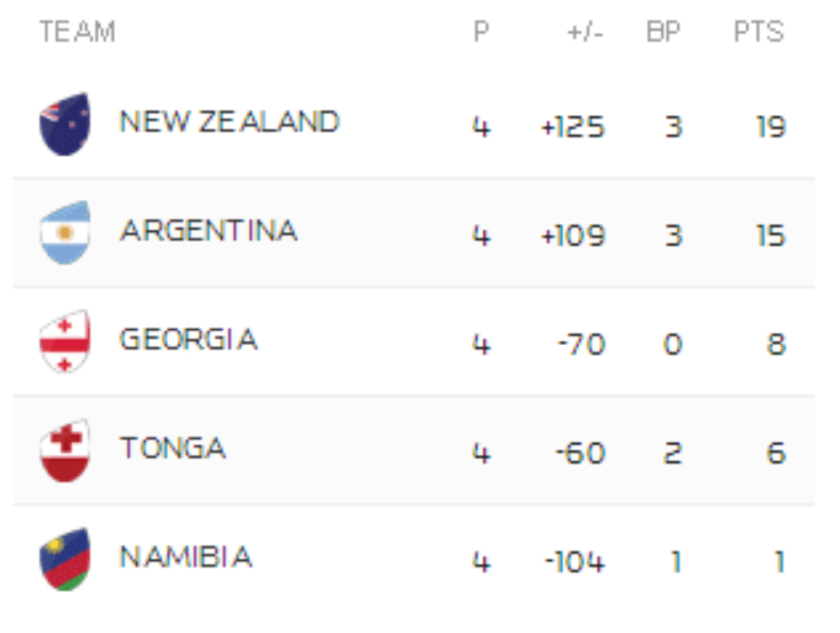Sort by the BP column header

click(x=664, y=33)
